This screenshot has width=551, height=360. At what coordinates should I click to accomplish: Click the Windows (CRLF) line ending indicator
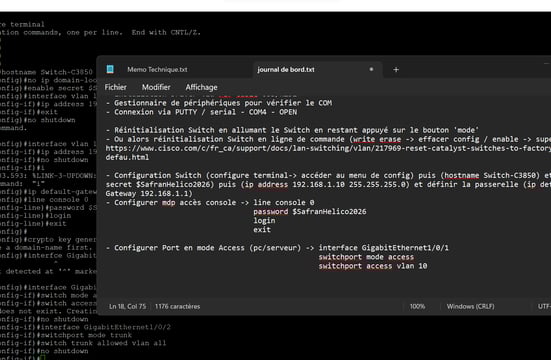471,307
